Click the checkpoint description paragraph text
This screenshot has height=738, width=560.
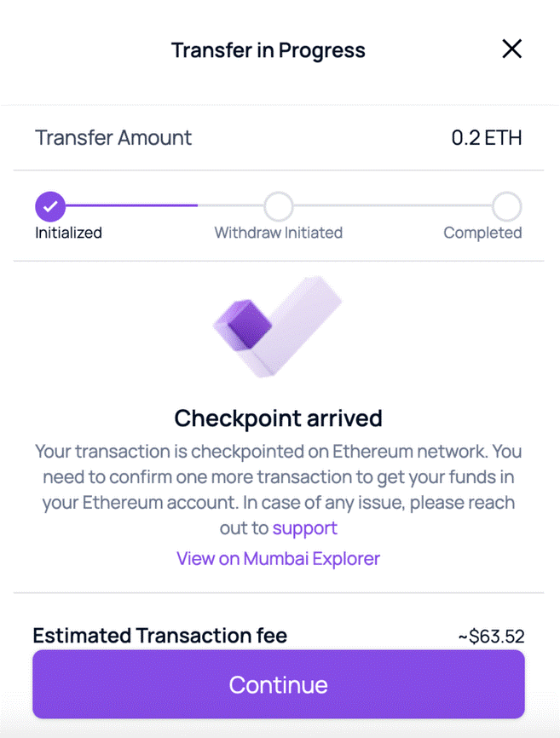[x=278, y=476]
